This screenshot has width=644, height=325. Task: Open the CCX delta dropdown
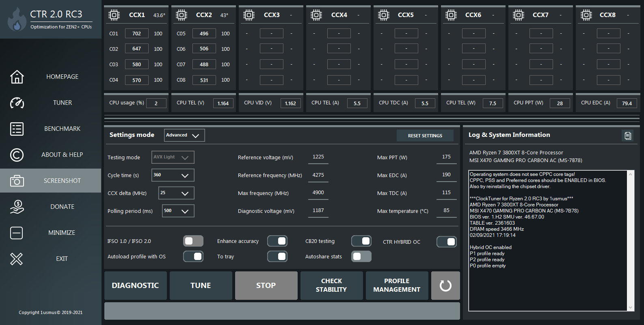[x=176, y=193]
